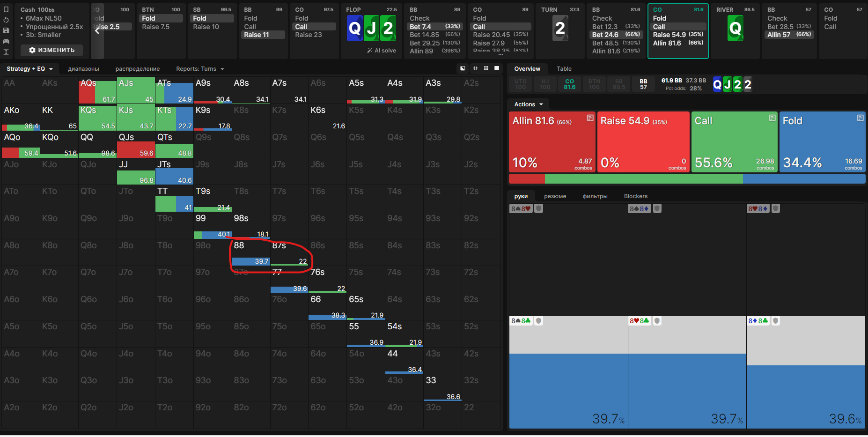Open the Strategy + EQ dropdown
Screen dimensions: 868x437
point(29,69)
